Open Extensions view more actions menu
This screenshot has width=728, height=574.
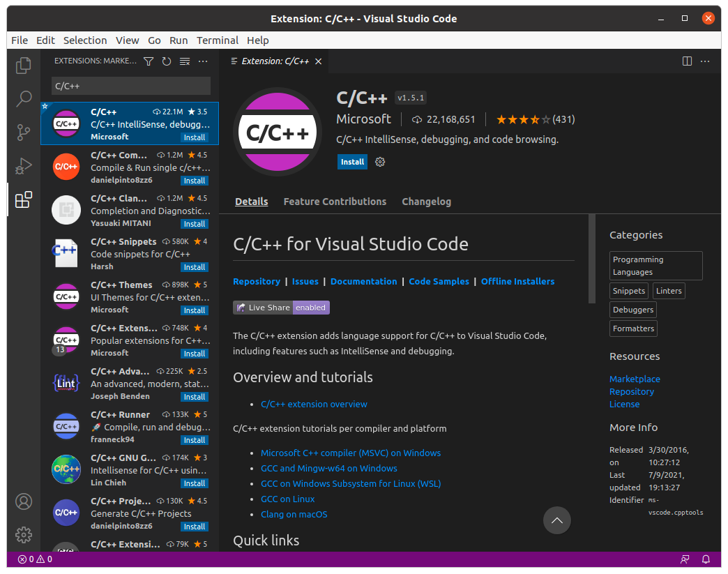[203, 61]
